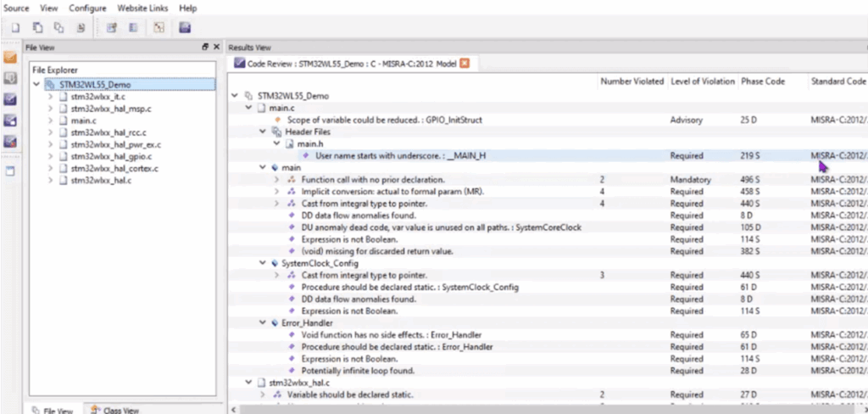Select Potentially infinite loop found violation
The image size is (868, 414).
pos(358,371)
